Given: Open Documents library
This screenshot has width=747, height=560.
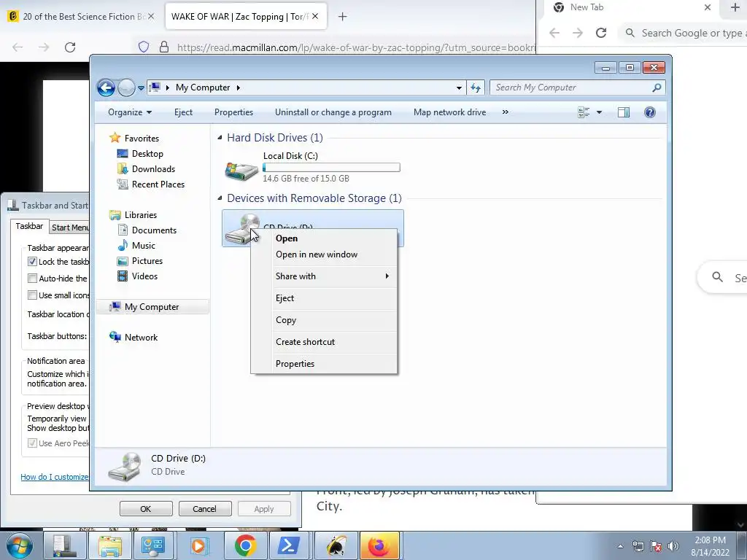Looking at the screenshot, I should (x=154, y=230).
